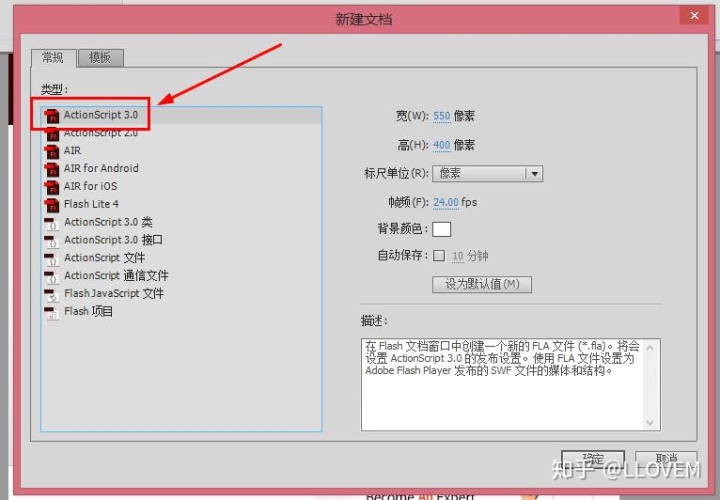Click the description scrollbar up arrow
The width and height of the screenshot is (720, 500).
click(x=650, y=348)
